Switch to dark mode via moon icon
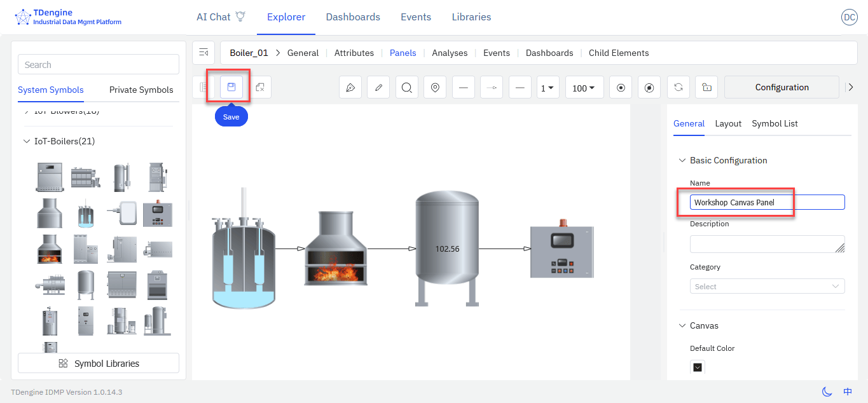868x403 pixels. point(827,392)
